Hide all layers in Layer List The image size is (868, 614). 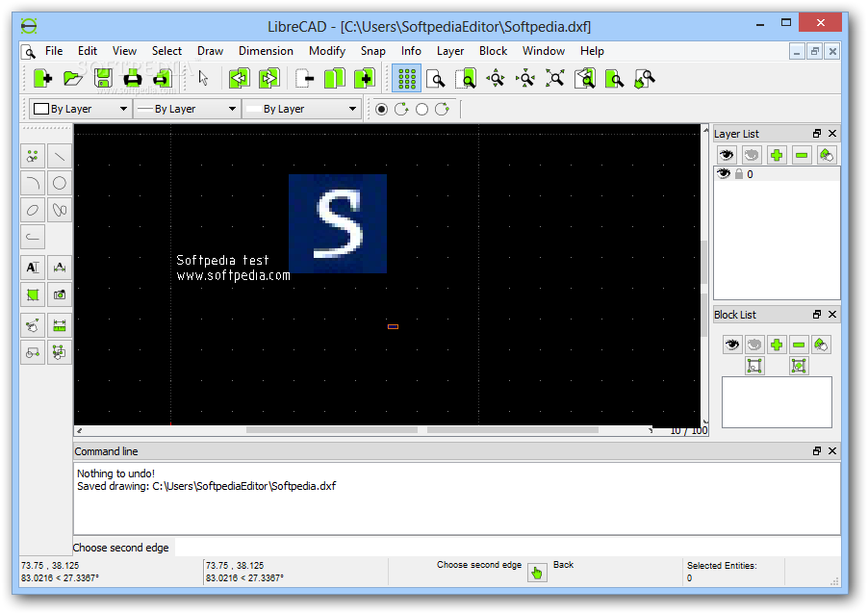(752, 155)
